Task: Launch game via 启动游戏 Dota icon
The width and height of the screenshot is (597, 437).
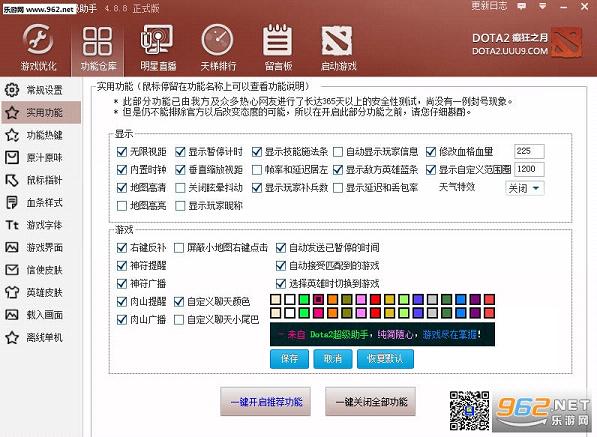Action: [337, 40]
